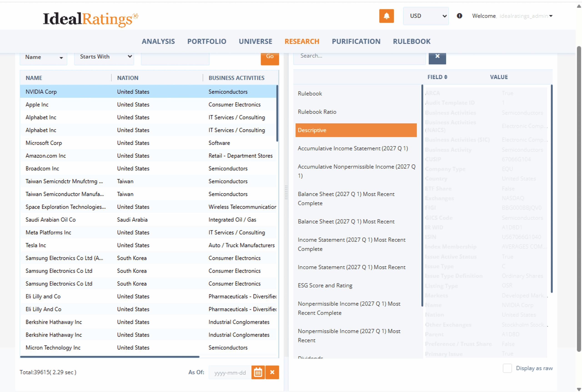Select the Micron Technology Inc row
Image resolution: width=582 pixels, height=392 pixels.
(x=148, y=347)
